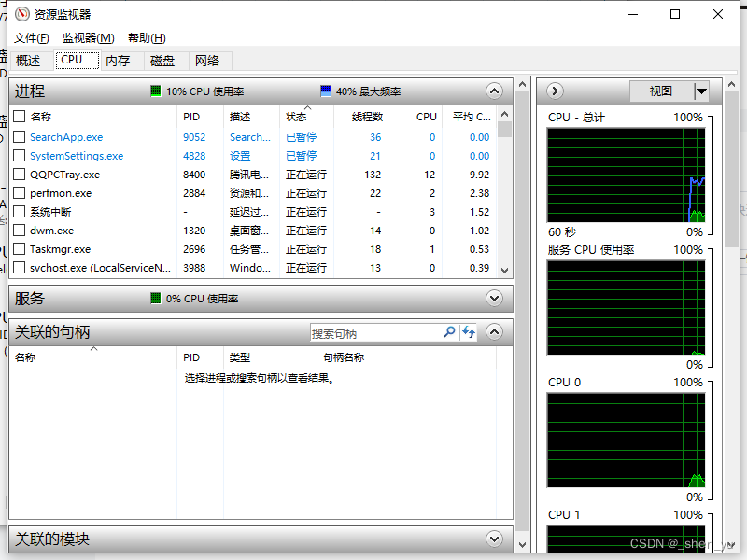Open the 监视器(M) menu
This screenshot has height=560, width=747.
tap(88, 38)
